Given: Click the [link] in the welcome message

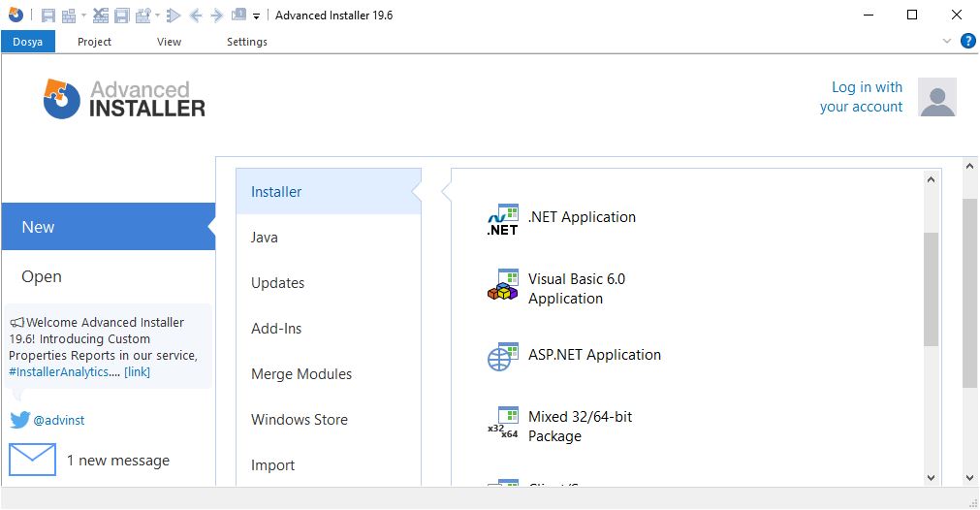Looking at the screenshot, I should pyautogui.click(x=137, y=372).
